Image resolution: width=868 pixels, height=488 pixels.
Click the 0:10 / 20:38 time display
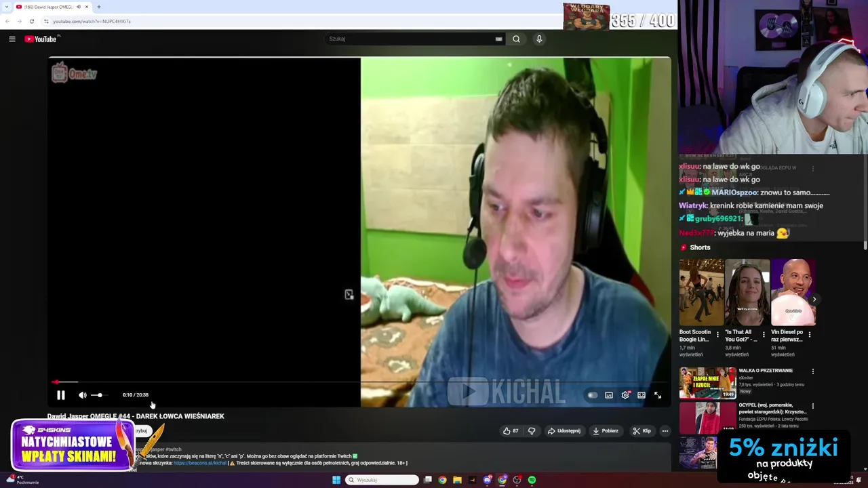coord(136,395)
